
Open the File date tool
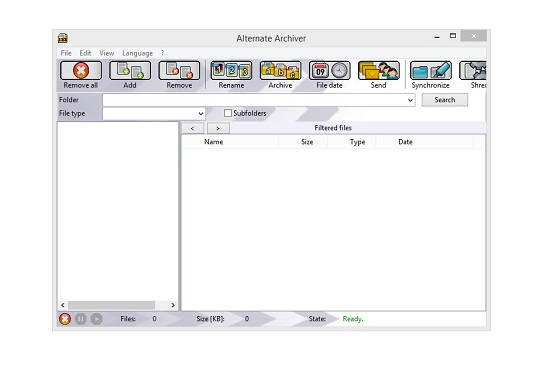coord(329,71)
